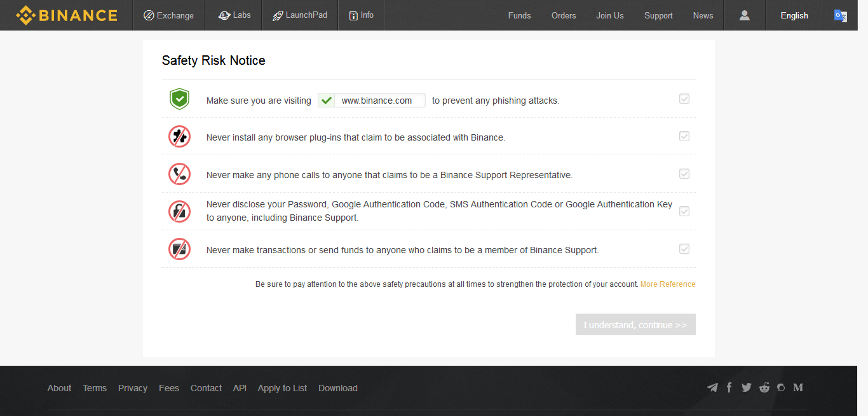Click the green shield icon
868x416 pixels.
point(180,99)
